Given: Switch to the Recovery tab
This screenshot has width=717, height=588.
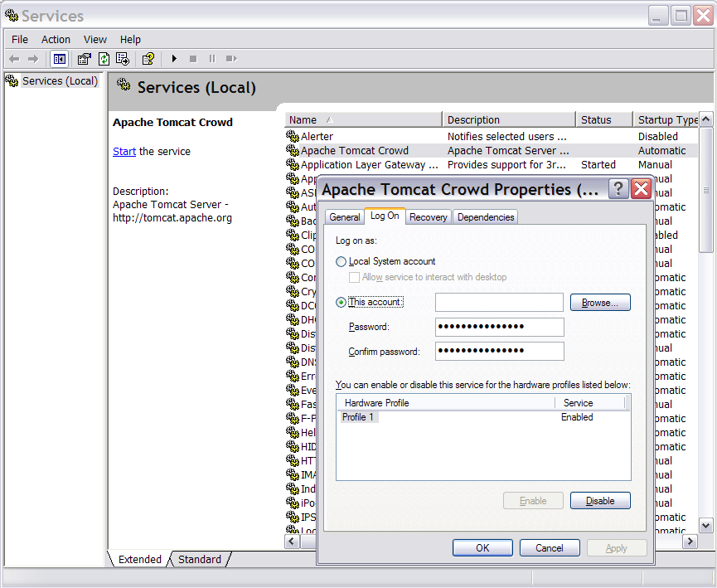Looking at the screenshot, I should coord(428,217).
